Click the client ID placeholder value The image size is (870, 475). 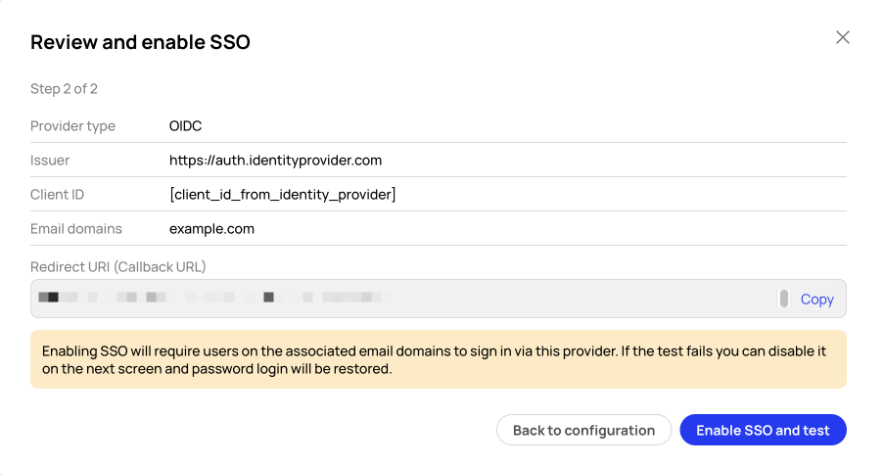(x=282, y=195)
